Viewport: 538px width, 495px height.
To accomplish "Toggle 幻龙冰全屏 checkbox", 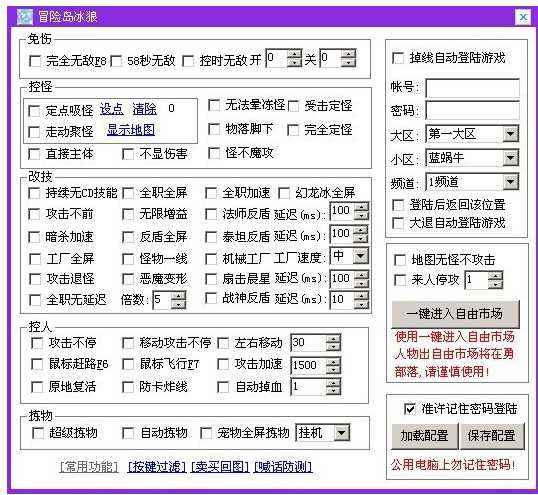I will click(x=284, y=193).
